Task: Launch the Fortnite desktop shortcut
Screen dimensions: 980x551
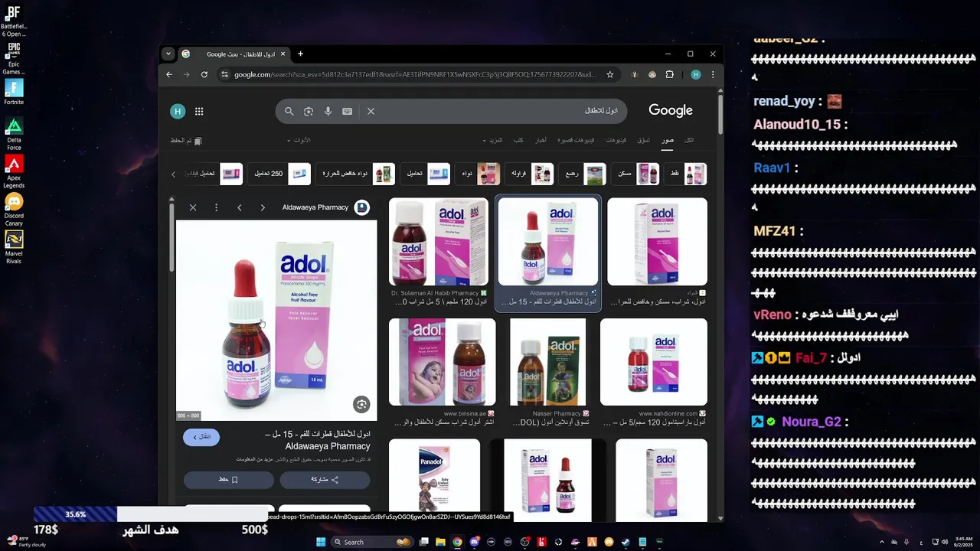Action: click(x=14, y=92)
